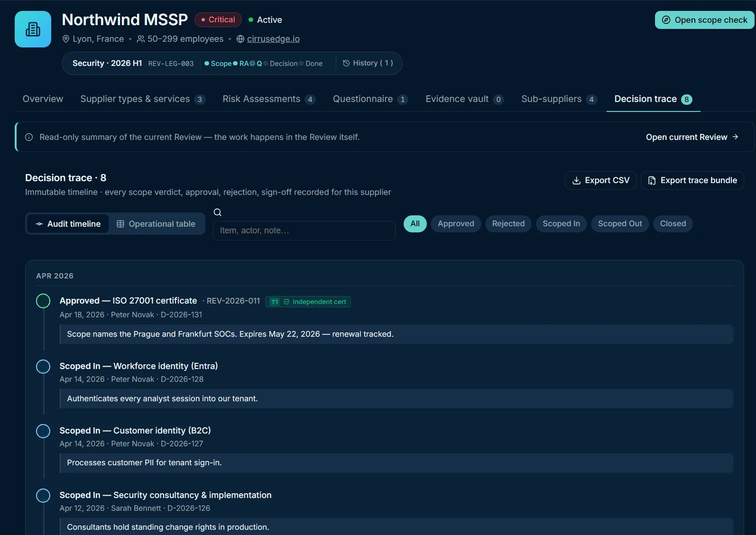Click the D-2026-127 decision line
The image size is (756, 535).
(x=131, y=443)
